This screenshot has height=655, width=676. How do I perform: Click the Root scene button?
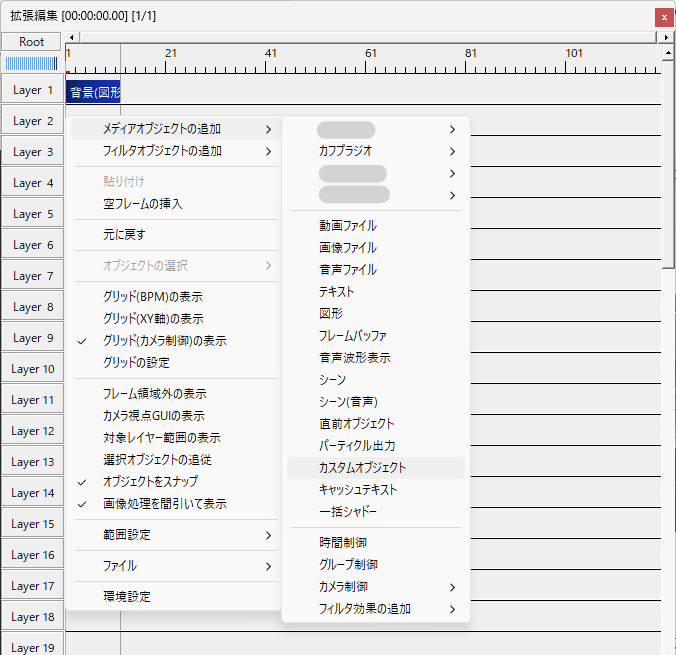click(x=31, y=42)
